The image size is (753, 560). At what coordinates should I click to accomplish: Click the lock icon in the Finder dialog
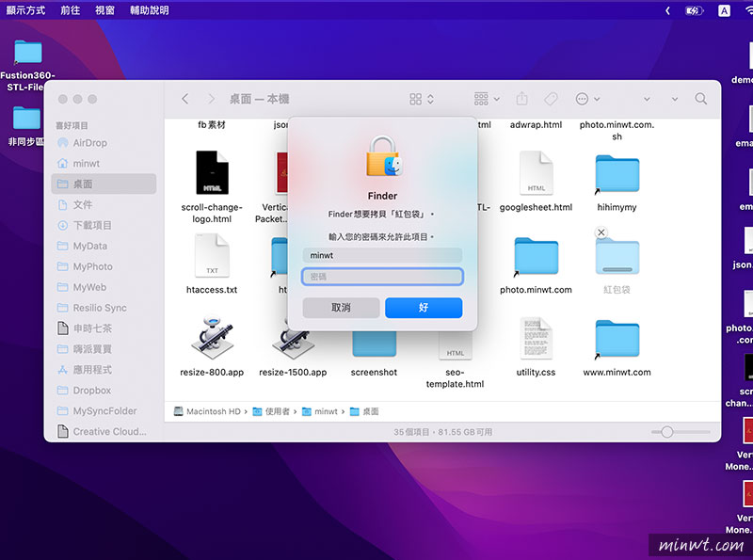click(x=381, y=158)
